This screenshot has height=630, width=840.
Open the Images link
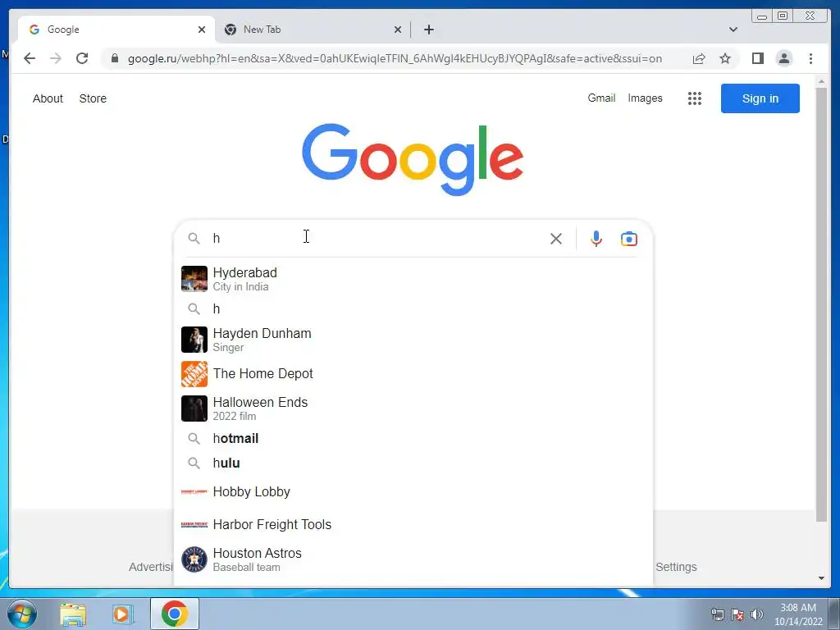click(645, 98)
